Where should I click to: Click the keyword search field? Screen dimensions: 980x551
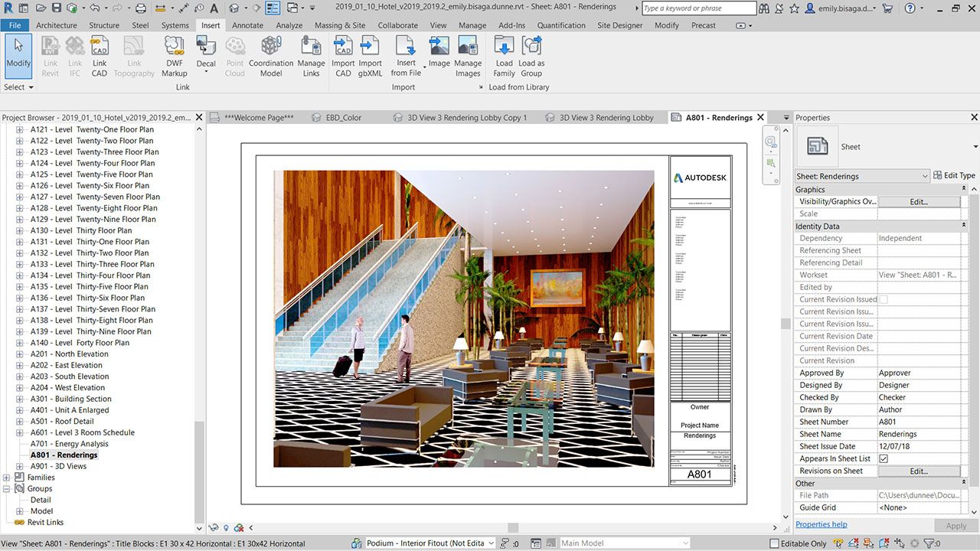click(699, 8)
